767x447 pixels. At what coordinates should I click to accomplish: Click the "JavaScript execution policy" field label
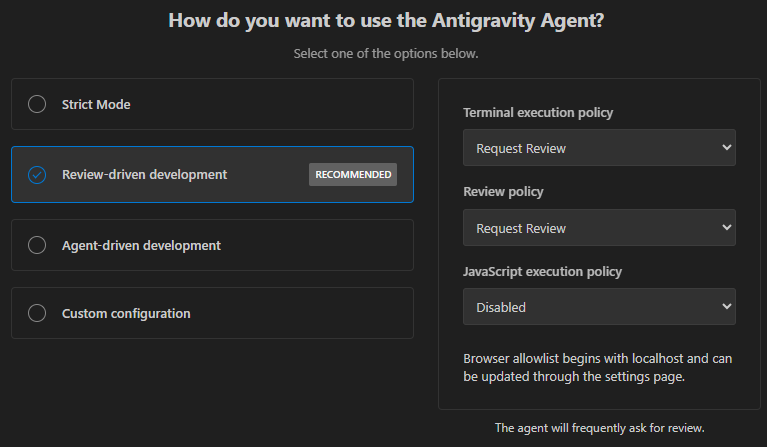point(543,271)
